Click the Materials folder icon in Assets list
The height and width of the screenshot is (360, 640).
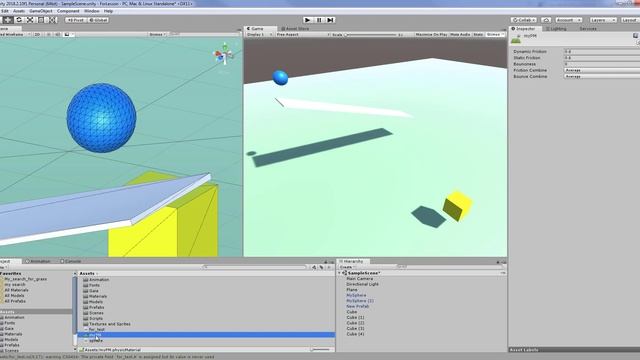pos(85,296)
